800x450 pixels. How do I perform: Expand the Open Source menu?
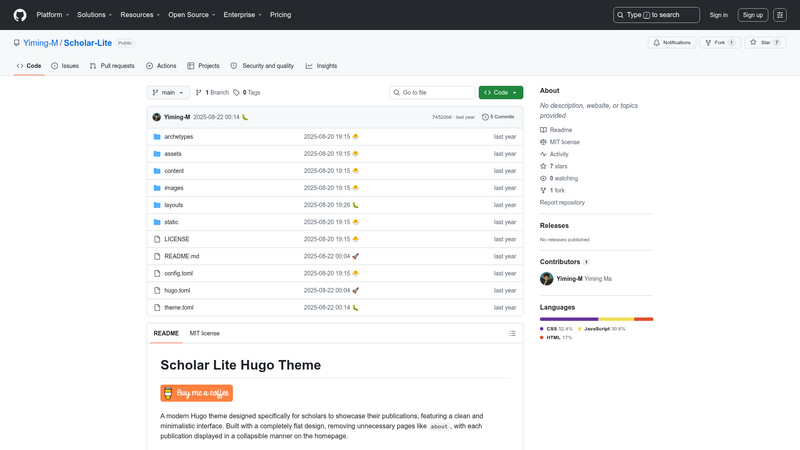coord(192,15)
